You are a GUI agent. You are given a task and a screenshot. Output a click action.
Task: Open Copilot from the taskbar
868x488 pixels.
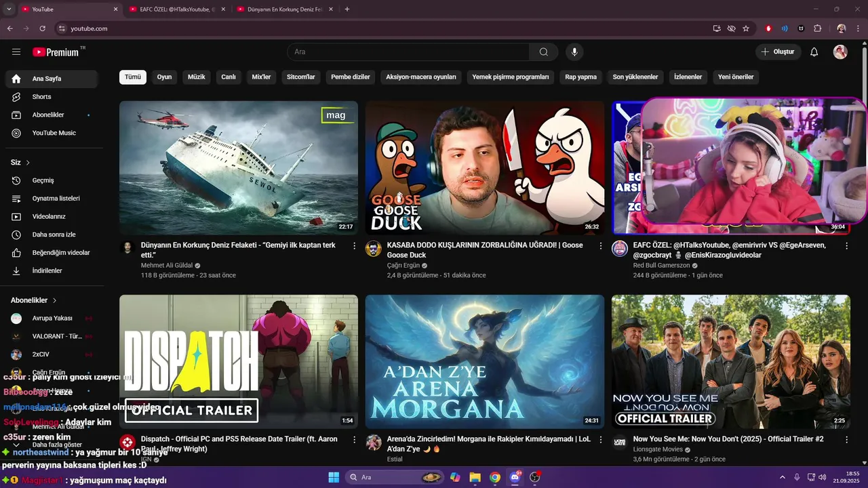pos(455,477)
